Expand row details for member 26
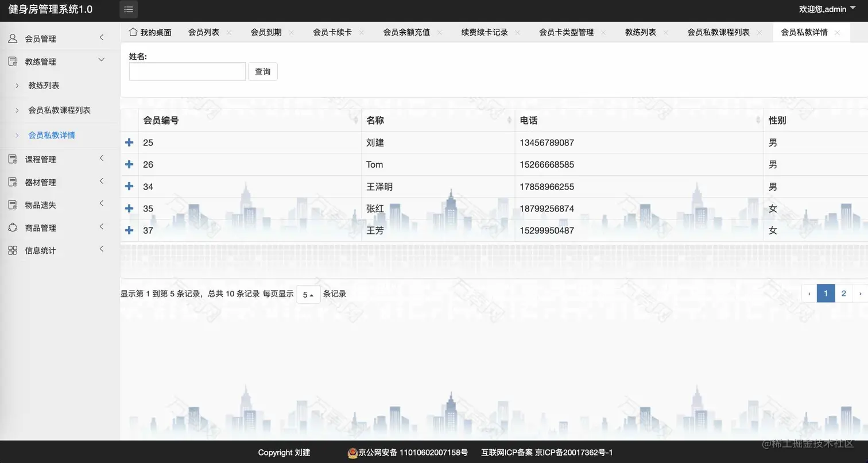This screenshot has height=463, width=868. [129, 164]
